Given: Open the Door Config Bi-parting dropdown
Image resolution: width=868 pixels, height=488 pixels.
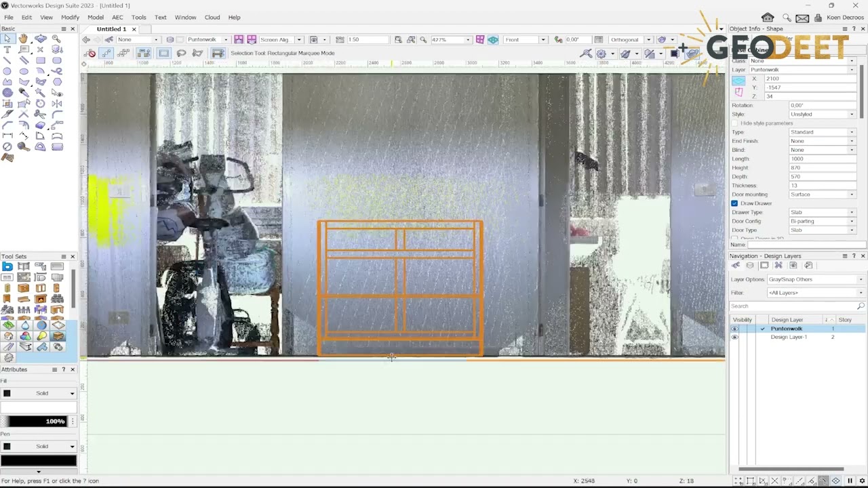Looking at the screenshot, I should coord(822,221).
